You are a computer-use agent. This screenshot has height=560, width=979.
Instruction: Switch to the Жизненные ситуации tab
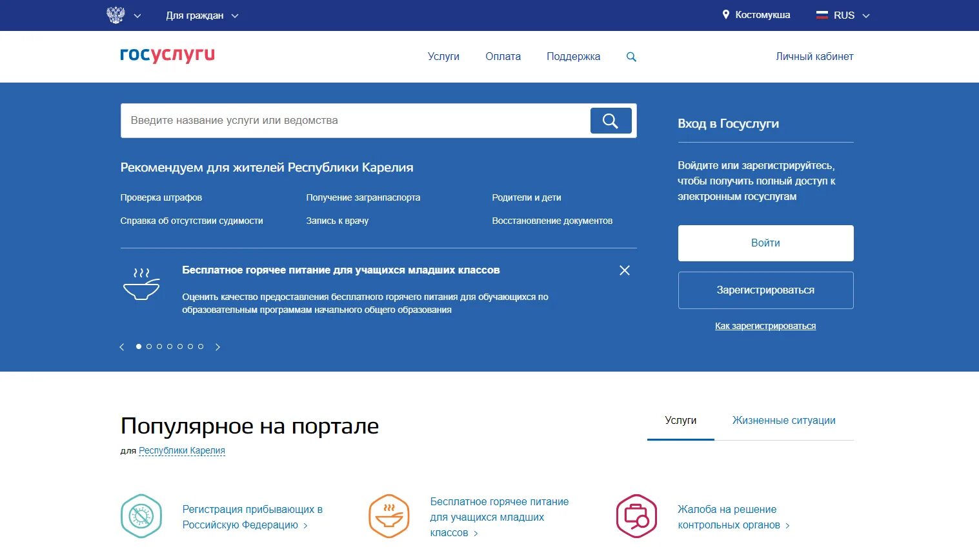783,420
